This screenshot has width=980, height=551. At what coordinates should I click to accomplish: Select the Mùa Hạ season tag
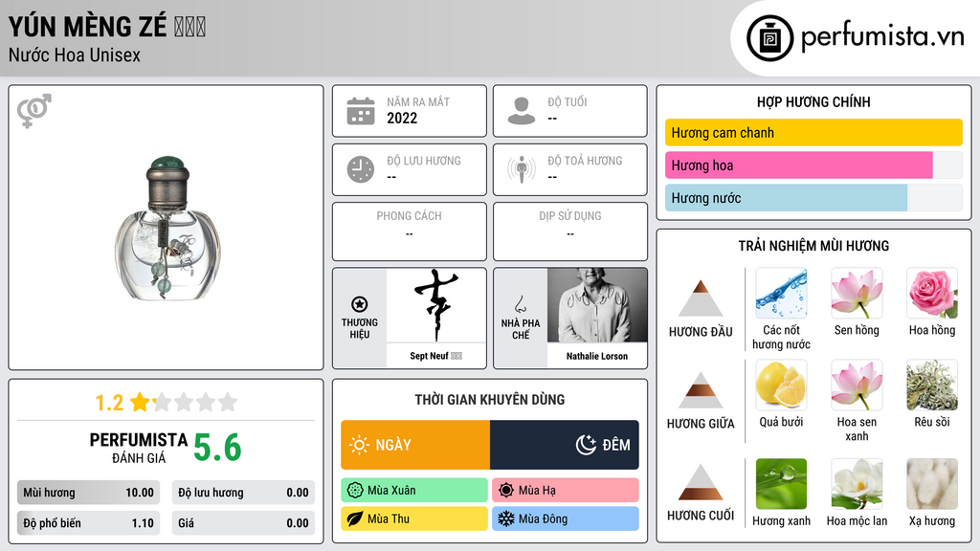pos(566,491)
